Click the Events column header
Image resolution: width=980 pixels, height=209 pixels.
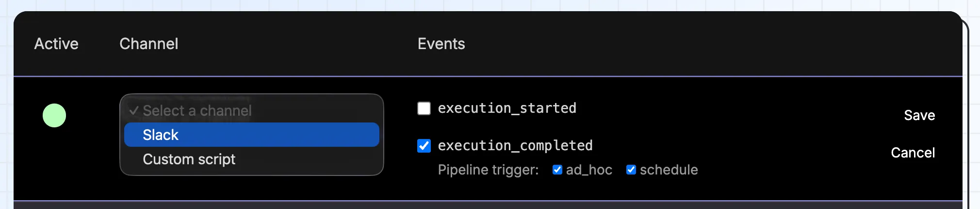pos(441,44)
